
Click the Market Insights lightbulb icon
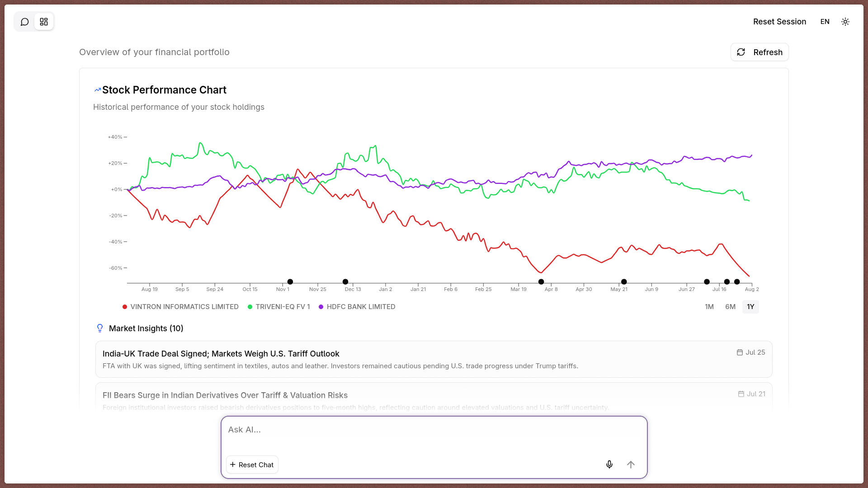100,328
